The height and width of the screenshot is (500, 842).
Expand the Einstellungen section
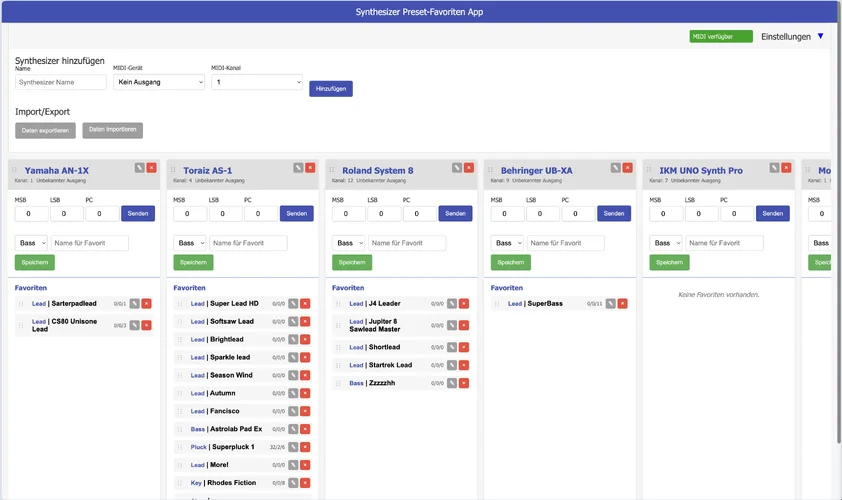(820, 36)
